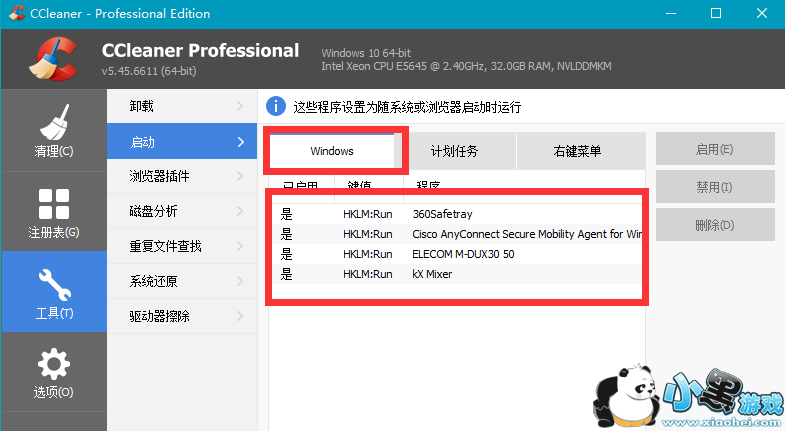The width and height of the screenshot is (785, 431).
Task: Click 是 enabled value in 360Safetray row
Action: coord(286,214)
